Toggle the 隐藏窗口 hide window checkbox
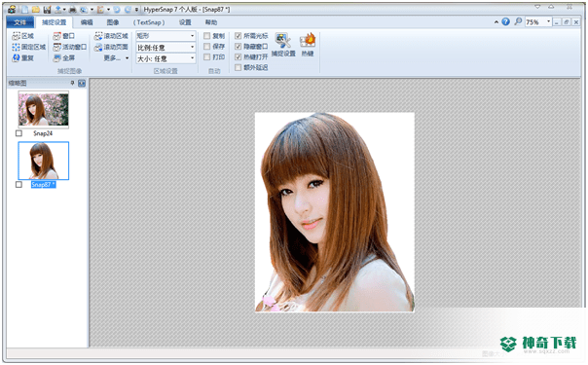 239,47
